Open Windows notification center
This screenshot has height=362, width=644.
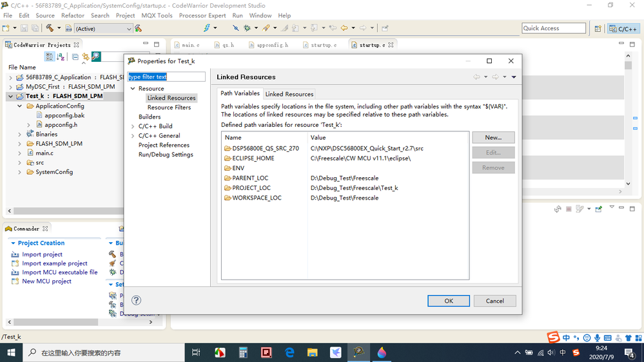click(x=629, y=352)
